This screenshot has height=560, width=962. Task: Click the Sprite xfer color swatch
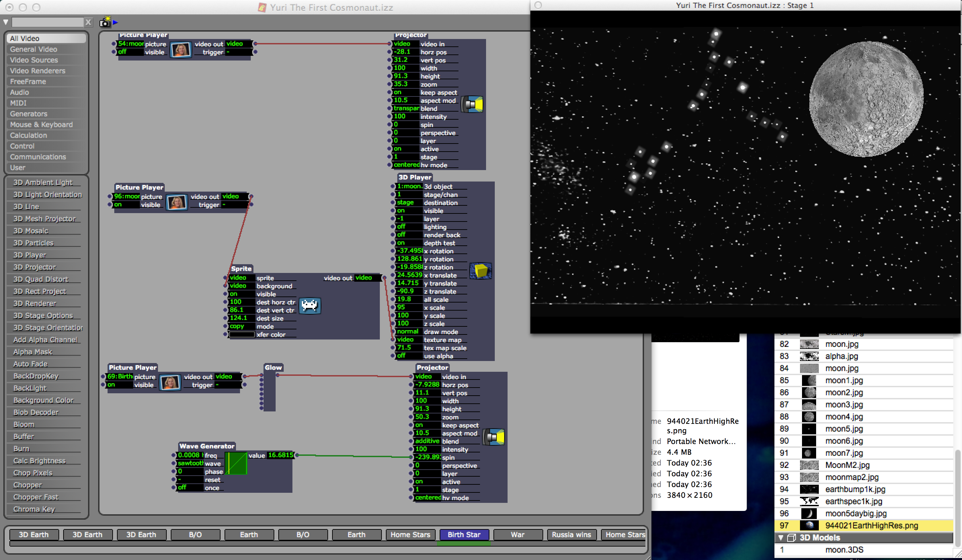pyautogui.click(x=242, y=334)
